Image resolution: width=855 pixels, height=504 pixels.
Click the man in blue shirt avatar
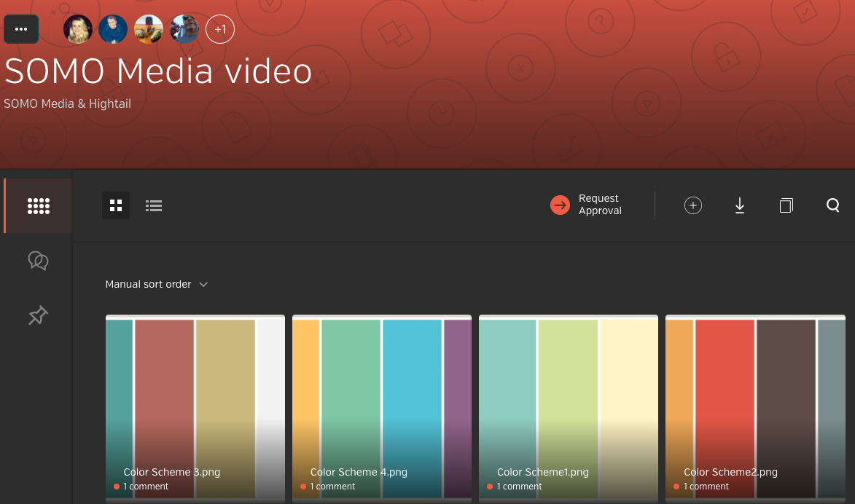113,29
